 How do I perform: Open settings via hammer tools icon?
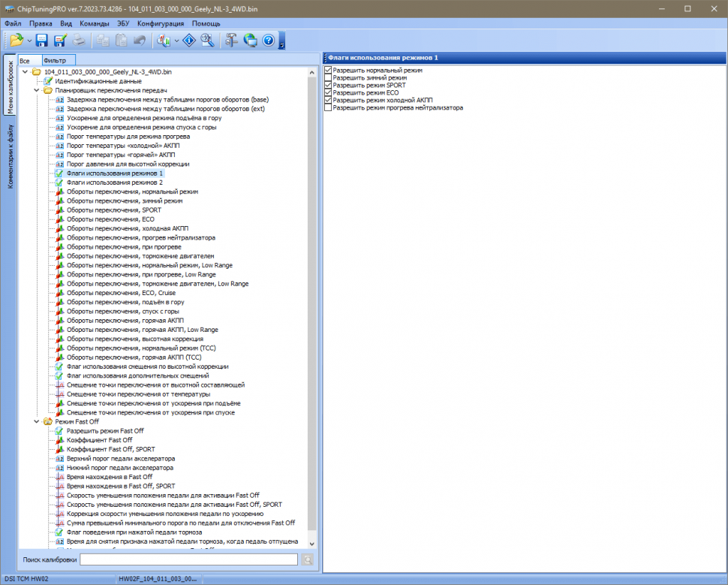coord(232,41)
